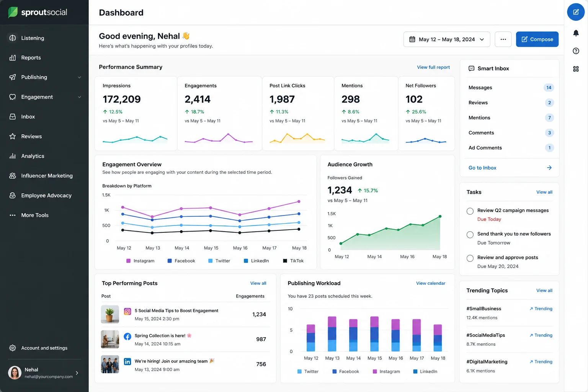Click the round compose pencil icon
Image resolution: width=588 pixels, height=392 pixels.
(x=576, y=12)
